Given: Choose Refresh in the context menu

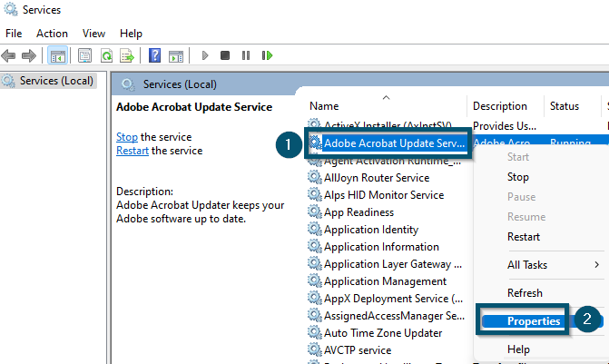Looking at the screenshot, I should tap(525, 293).
